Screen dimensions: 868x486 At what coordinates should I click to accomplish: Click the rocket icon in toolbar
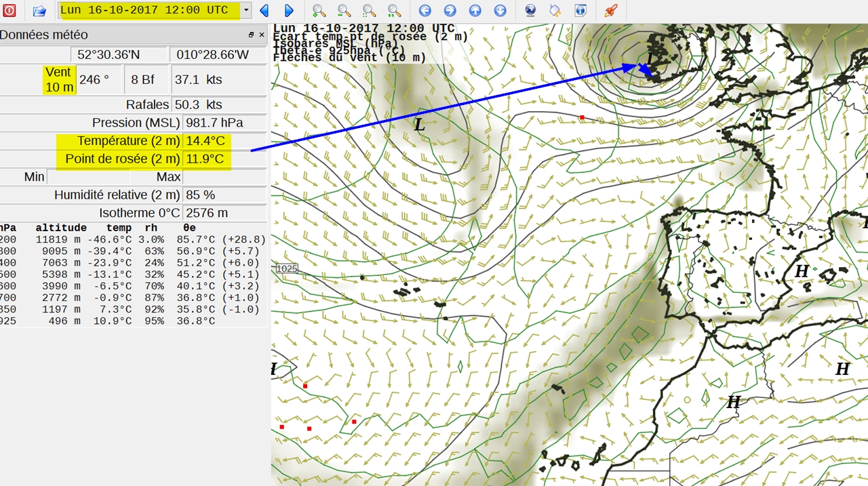click(x=610, y=10)
